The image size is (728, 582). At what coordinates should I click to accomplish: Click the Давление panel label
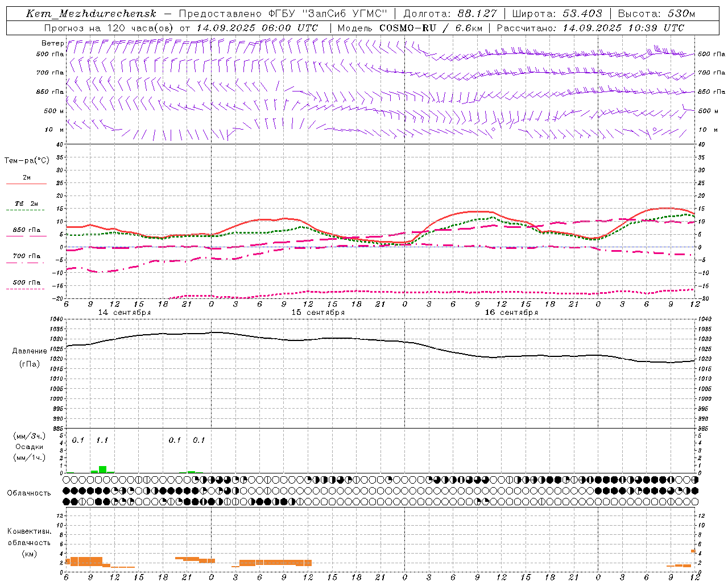pos(30,351)
